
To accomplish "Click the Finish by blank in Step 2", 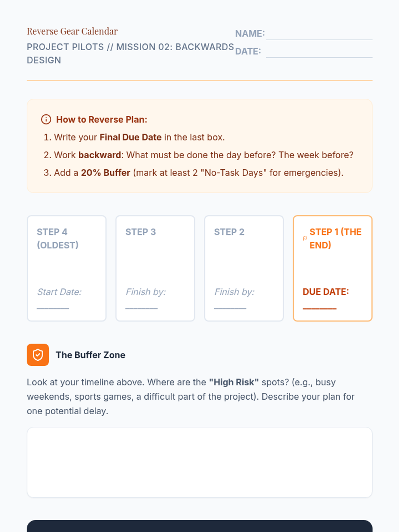I will (x=230, y=305).
